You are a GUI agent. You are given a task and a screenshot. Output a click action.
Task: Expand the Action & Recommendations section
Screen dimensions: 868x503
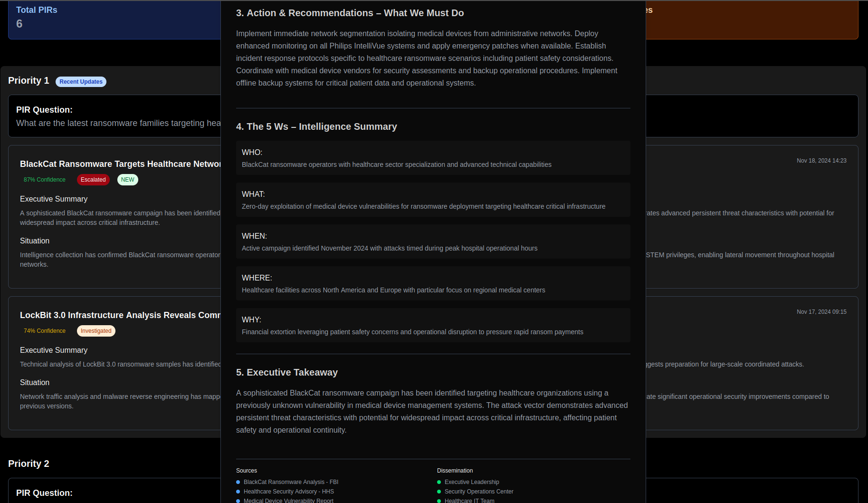(350, 13)
